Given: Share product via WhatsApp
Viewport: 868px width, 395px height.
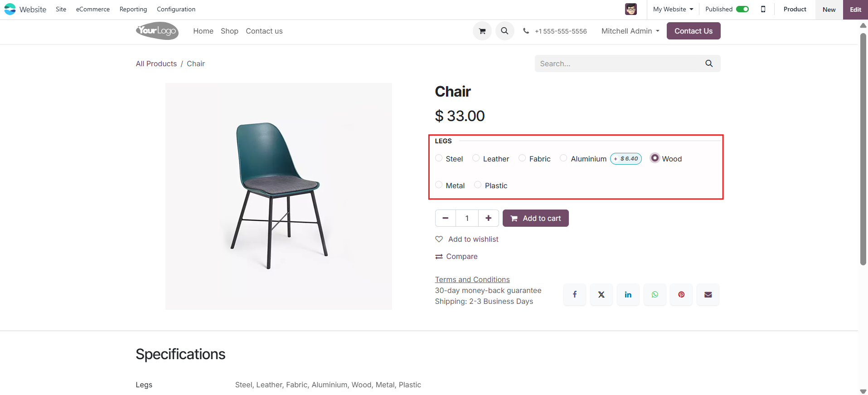Looking at the screenshot, I should pos(655,295).
